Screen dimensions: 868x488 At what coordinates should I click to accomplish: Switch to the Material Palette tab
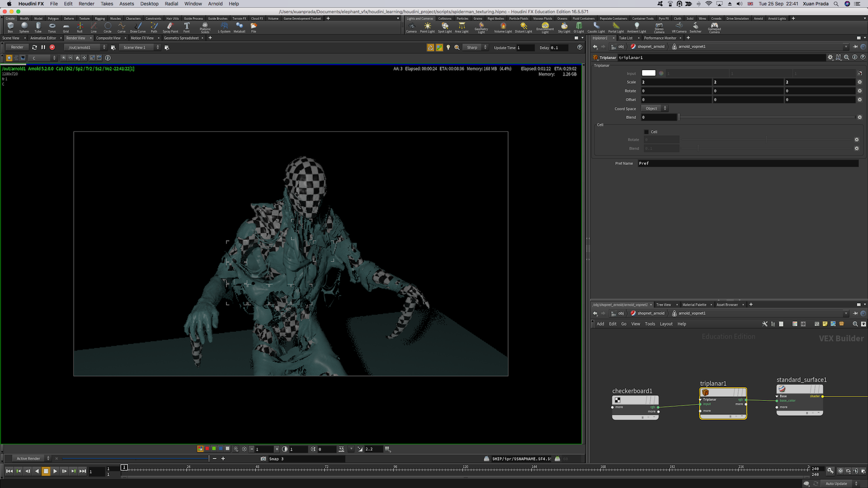click(694, 305)
